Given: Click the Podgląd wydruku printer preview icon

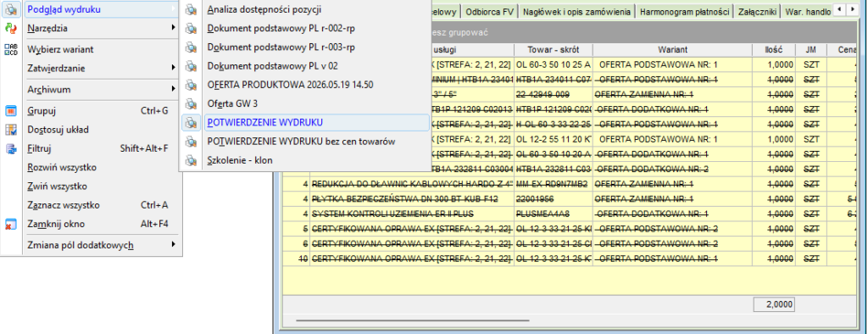Looking at the screenshot, I should pyautogui.click(x=10, y=8).
